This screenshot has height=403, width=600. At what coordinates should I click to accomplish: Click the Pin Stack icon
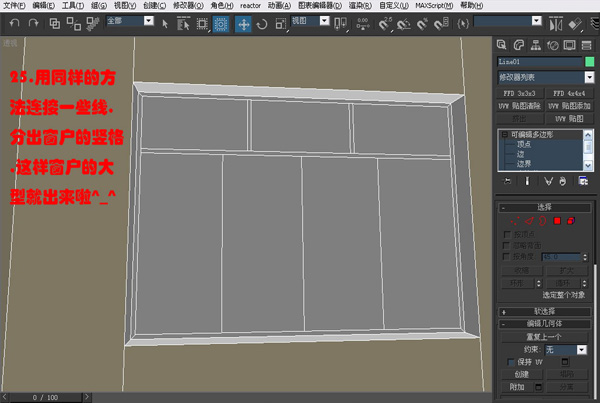507,181
